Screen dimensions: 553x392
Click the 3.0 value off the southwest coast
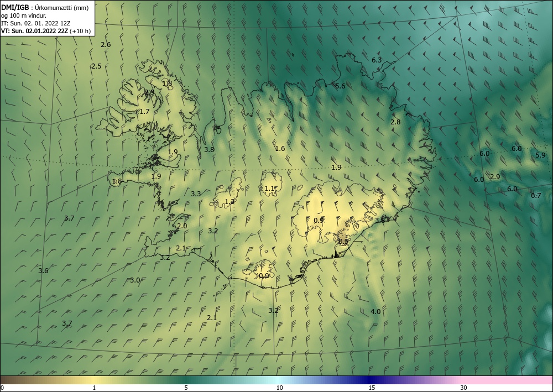pos(135,281)
